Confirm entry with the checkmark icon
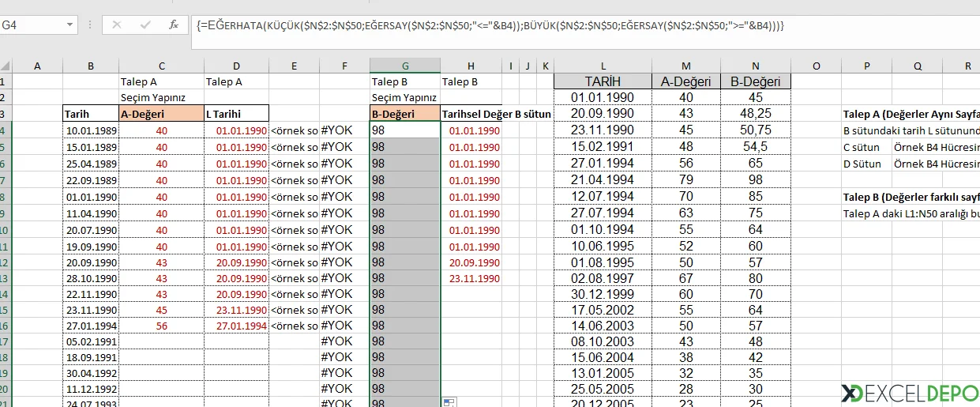This screenshot has height=407, width=980. click(145, 24)
